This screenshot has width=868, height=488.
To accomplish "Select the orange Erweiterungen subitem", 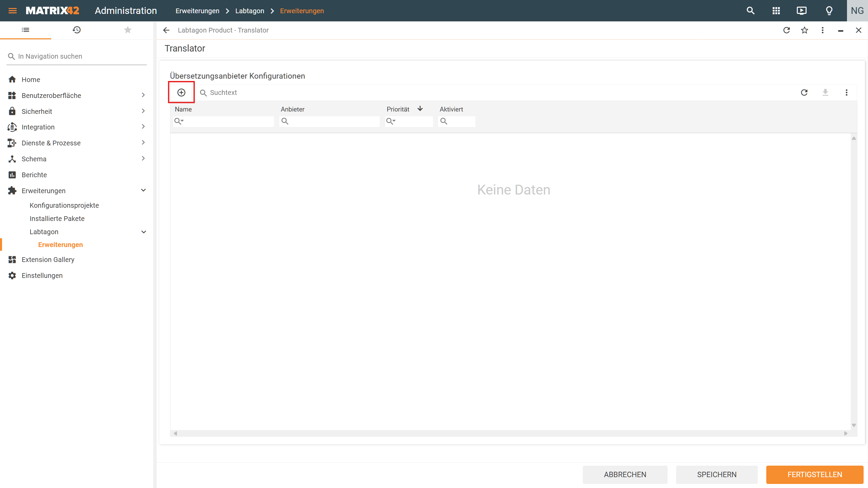I will pos(60,245).
